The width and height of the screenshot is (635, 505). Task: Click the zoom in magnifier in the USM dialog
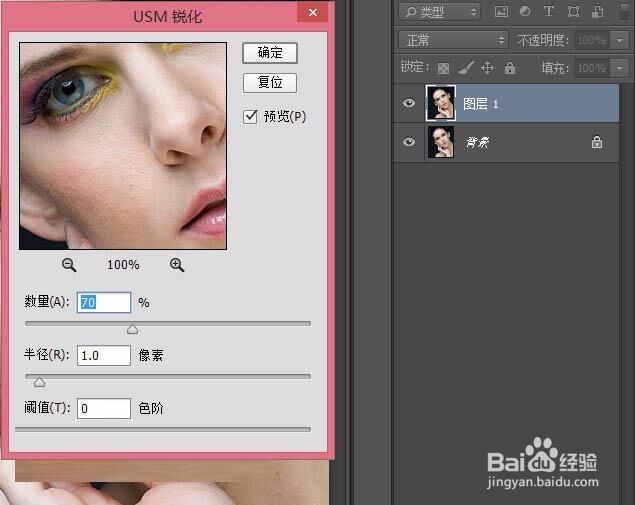tap(177, 265)
